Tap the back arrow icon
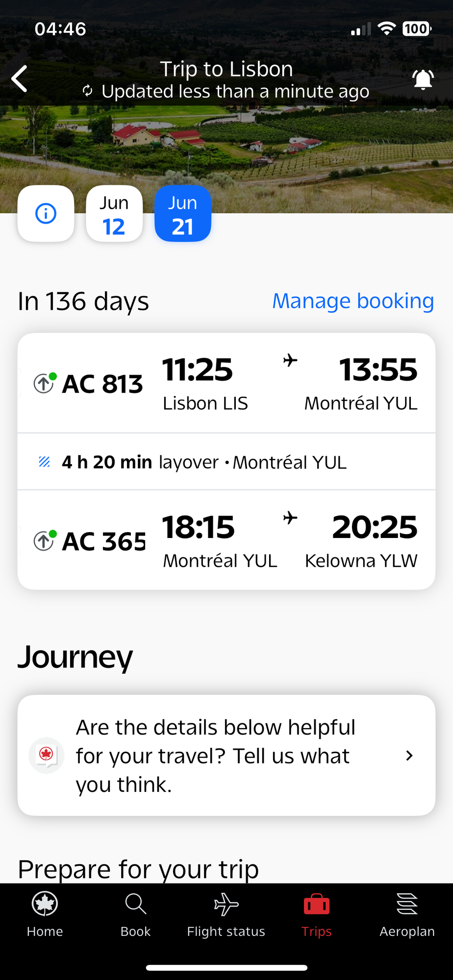 coord(20,79)
